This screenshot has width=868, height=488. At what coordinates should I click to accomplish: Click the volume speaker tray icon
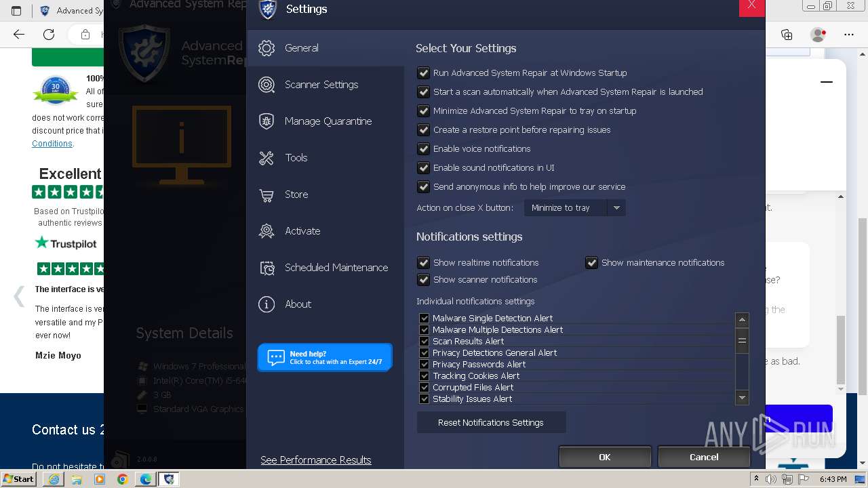[x=772, y=479]
